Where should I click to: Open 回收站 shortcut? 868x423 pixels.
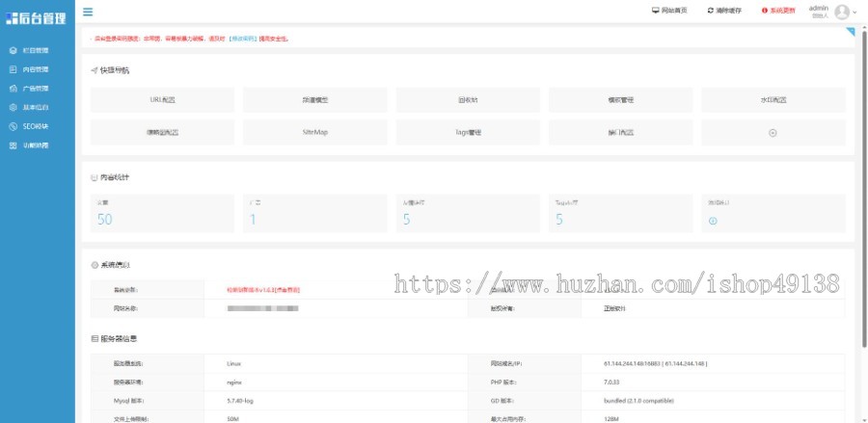pos(468,100)
